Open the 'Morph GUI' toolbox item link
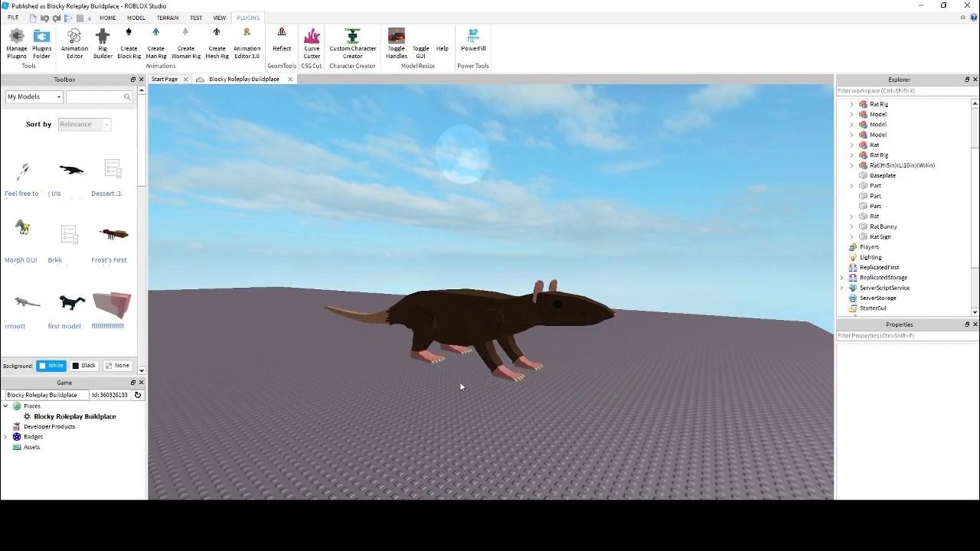The image size is (980, 551). point(21,260)
